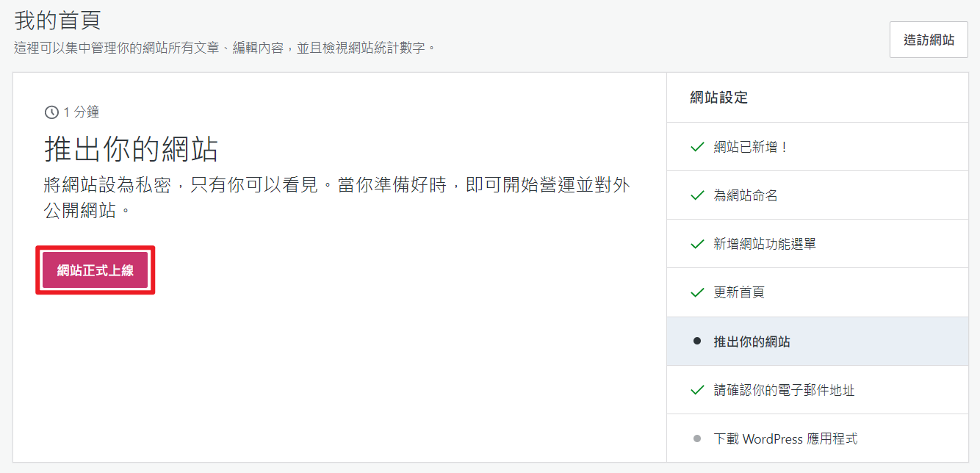Click the 推出你的網站 main heading
980x473 pixels.
click(131, 149)
